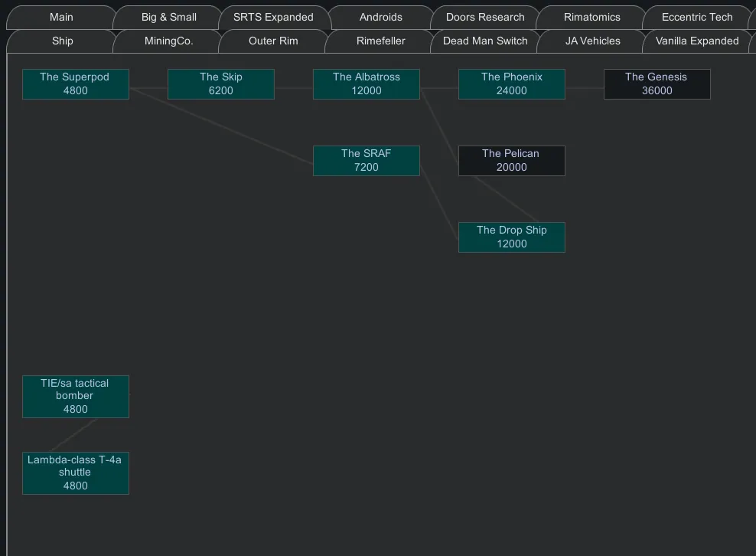Select the SRTS Expanded tab
This screenshot has width=756, height=556.
(x=273, y=17)
